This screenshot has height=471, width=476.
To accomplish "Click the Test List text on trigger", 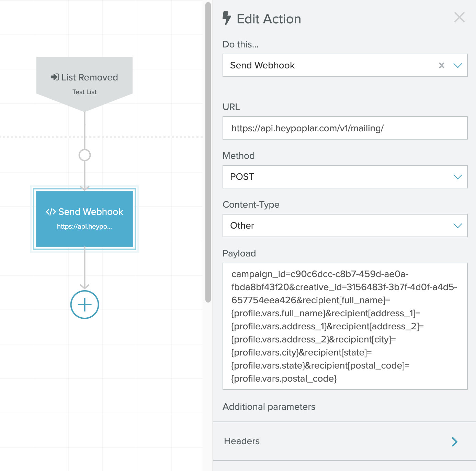I will [84, 92].
